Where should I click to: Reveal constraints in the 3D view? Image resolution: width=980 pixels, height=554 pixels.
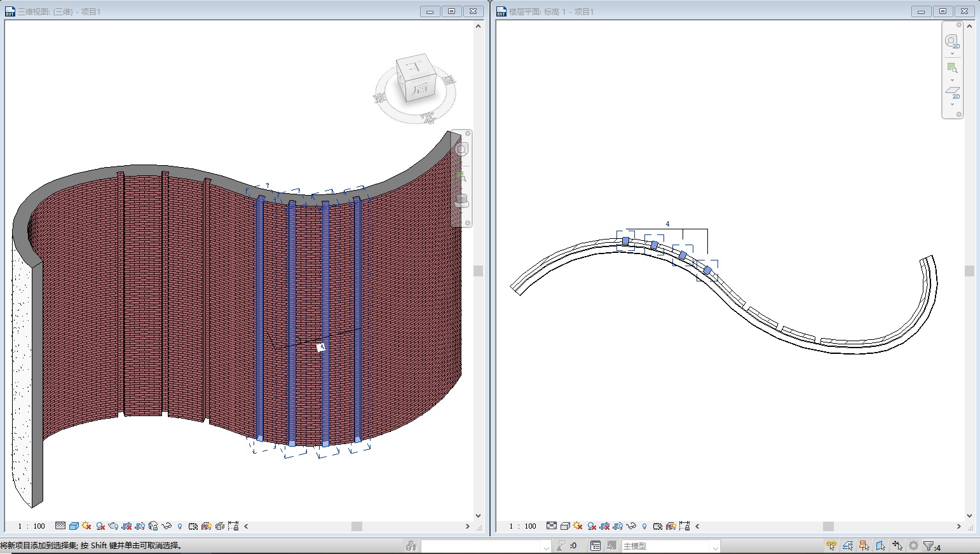[x=233, y=526]
